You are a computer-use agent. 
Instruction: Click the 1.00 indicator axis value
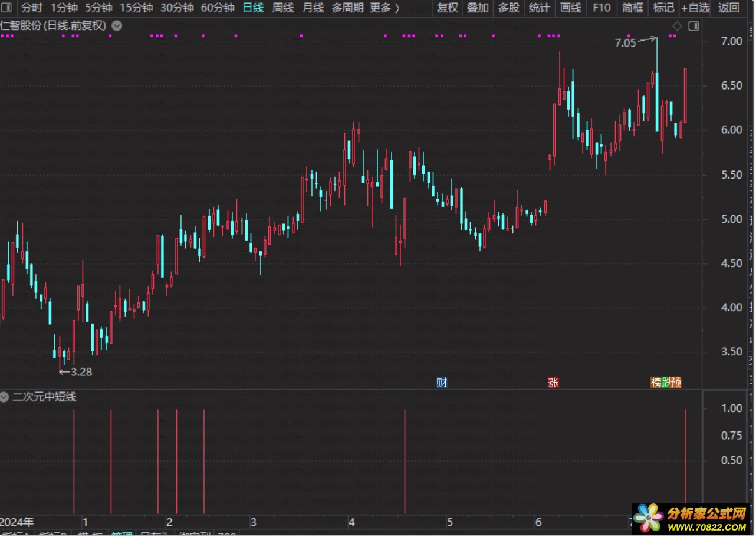pos(731,408)
